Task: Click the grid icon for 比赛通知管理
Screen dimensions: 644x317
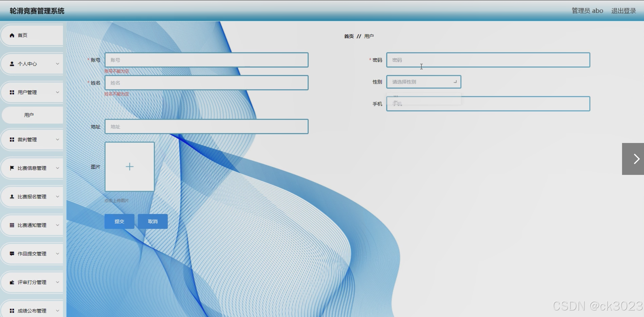Action: coord(12,225)
